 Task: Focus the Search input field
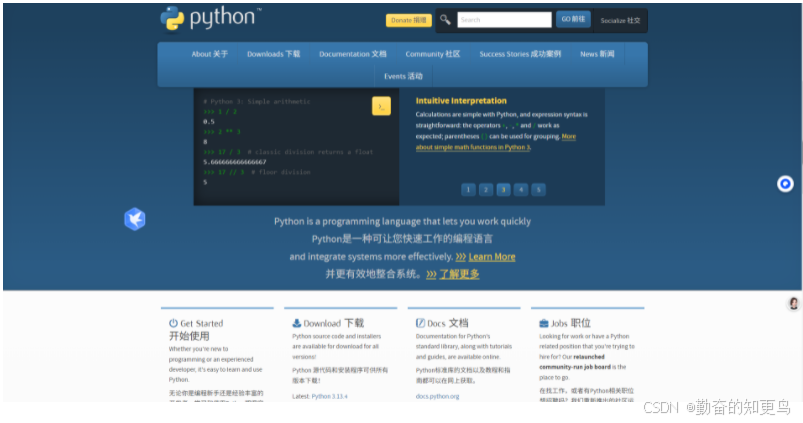click(x=504, y=20)
